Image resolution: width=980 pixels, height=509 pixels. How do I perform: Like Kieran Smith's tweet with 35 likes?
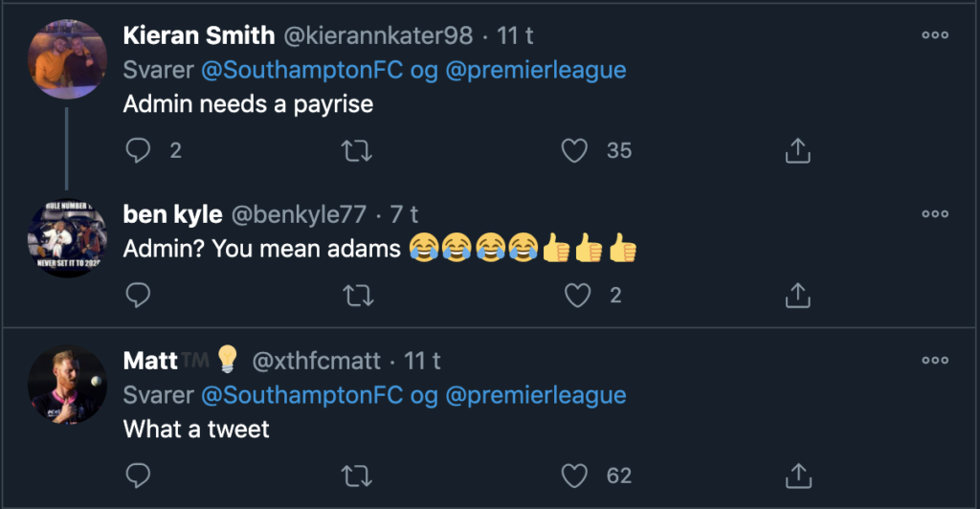574,150
